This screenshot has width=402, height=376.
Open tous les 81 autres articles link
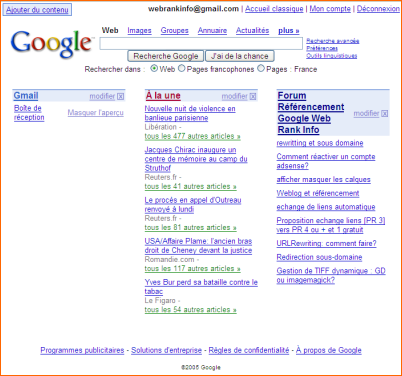[190, 227]
